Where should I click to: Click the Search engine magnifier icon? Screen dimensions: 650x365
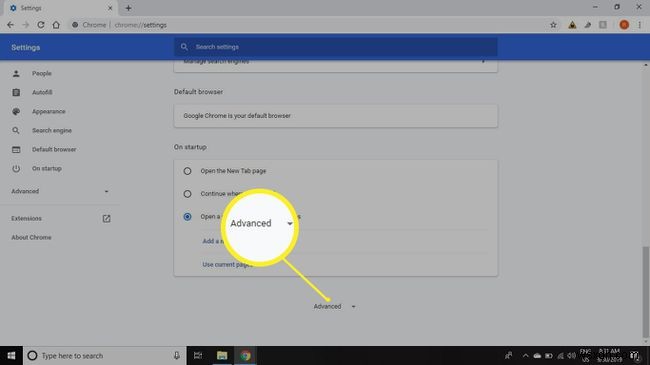click(x=16, y=130)
